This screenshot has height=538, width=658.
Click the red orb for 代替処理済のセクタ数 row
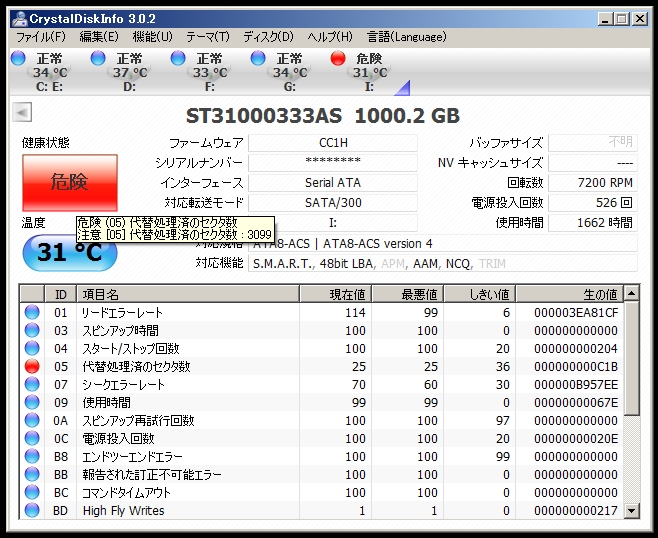coord(32,366)
